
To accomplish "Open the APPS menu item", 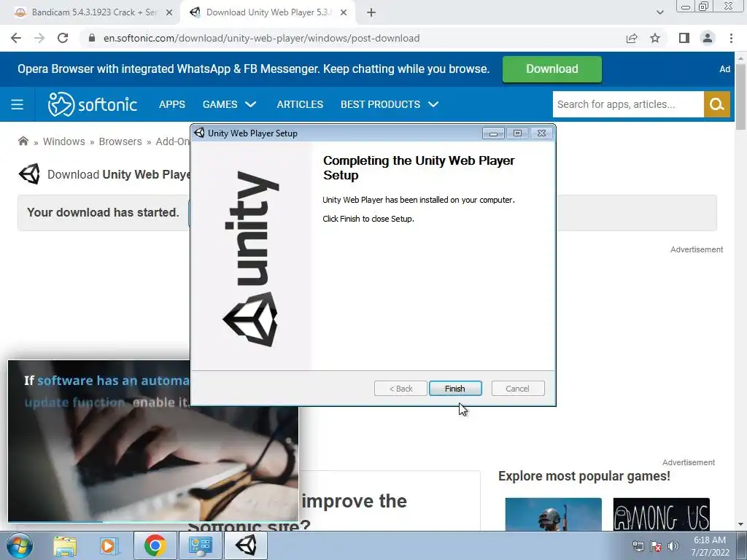I will click(x=172, y=104).
